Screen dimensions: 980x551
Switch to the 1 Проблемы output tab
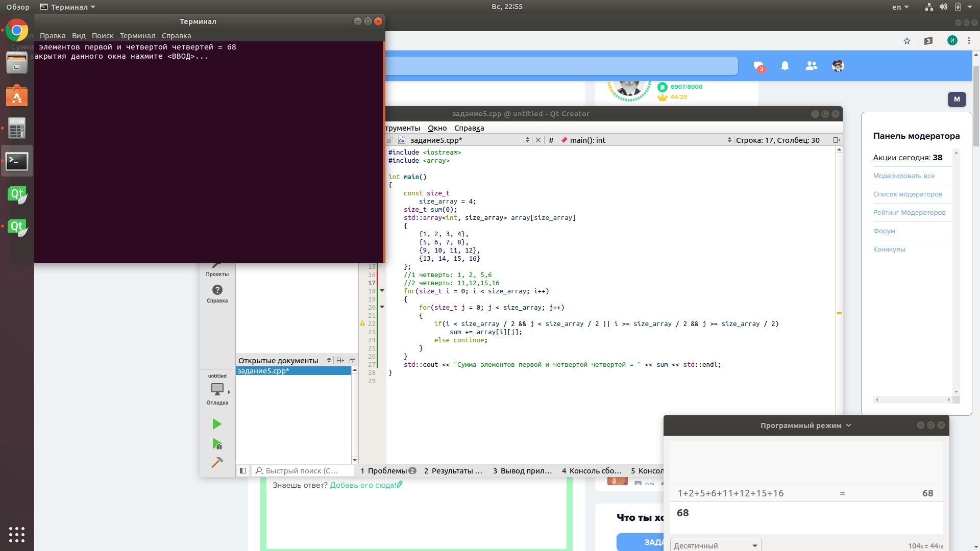(387, 470)
